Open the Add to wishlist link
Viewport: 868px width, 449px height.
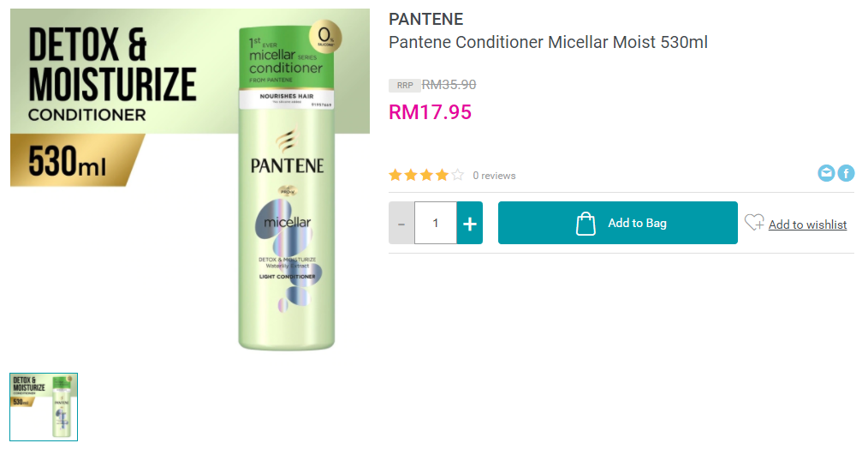[x=808, y=224]
